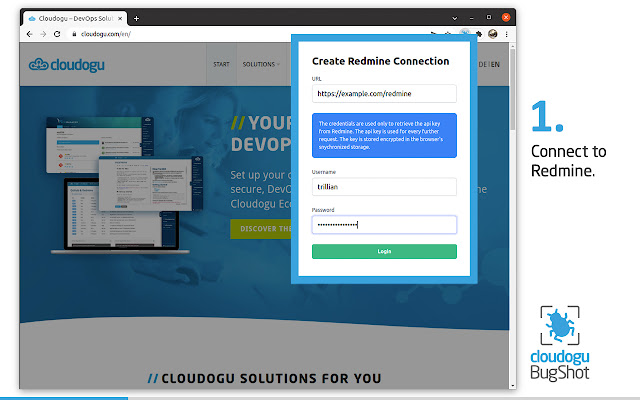Viewport: 640px width, 400px height.
Task: Click the DISCOVER THE button on the page
Action: click(x=261, y=229)
